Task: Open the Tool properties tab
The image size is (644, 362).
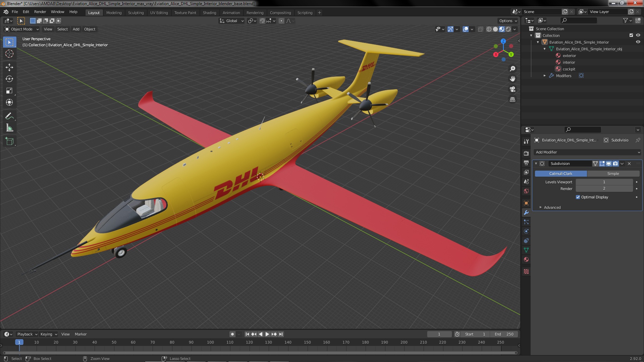Action: 526,141
